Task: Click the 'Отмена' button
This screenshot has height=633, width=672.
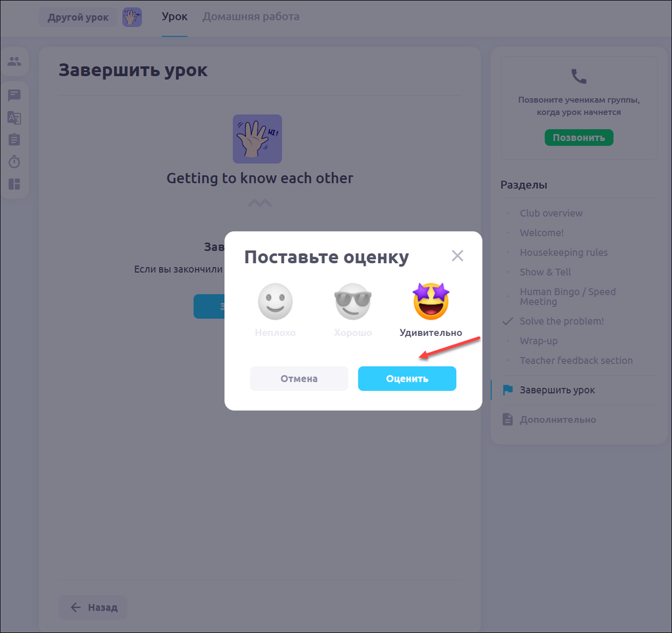Action: coord(299,378)
